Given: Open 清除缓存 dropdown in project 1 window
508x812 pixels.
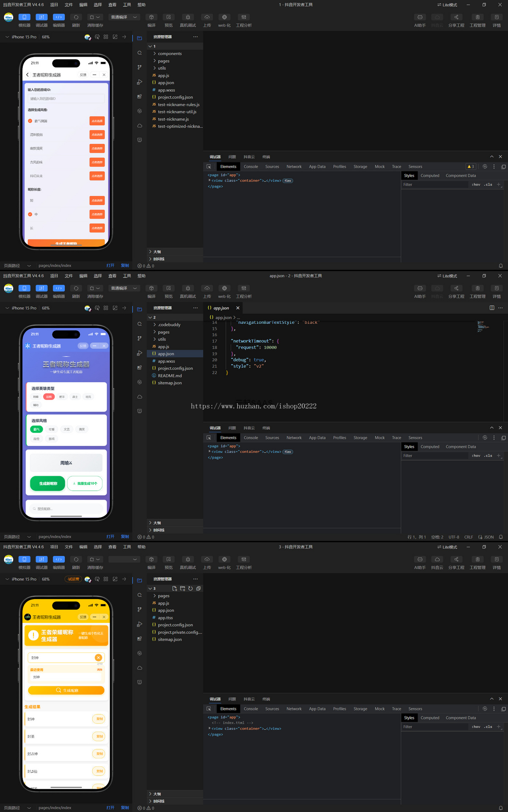Looking at the screenshot, I should coord(95,17).
